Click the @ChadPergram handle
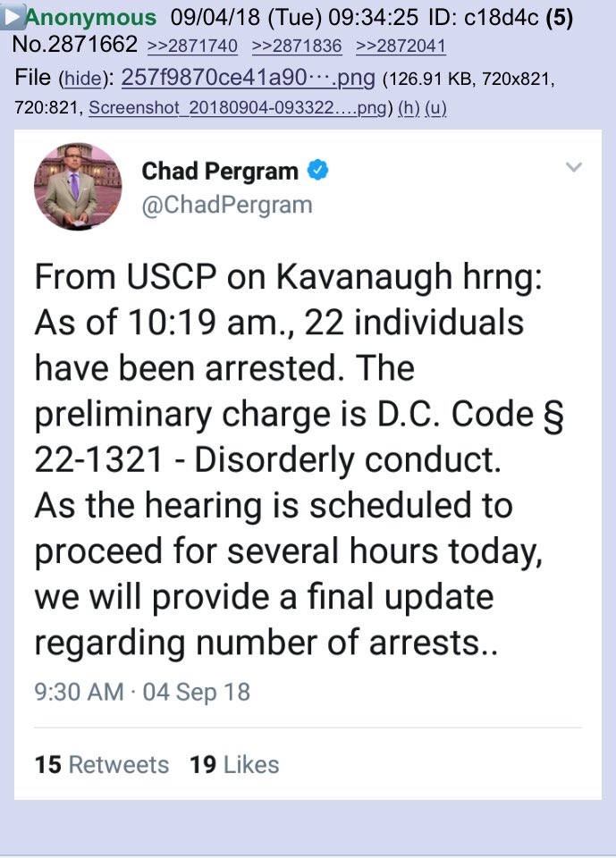616x858 pixels. (227, 205)
